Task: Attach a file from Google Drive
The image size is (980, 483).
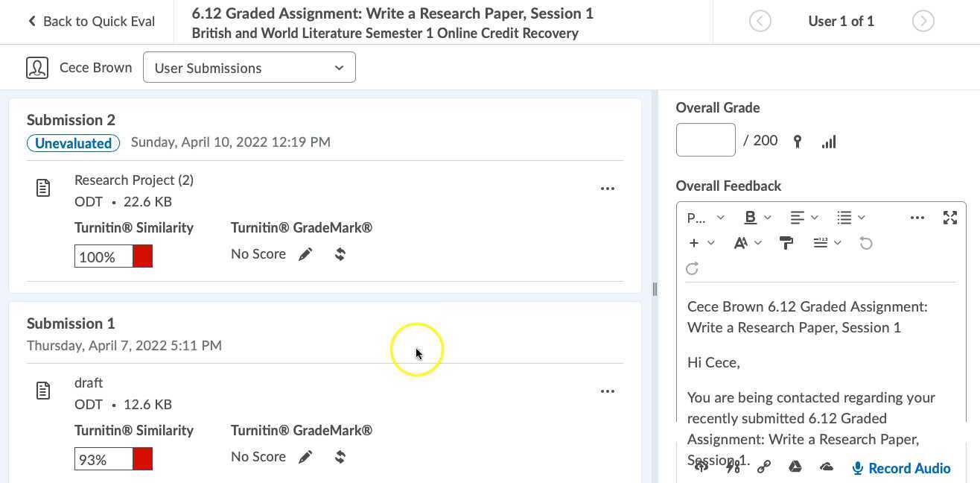Action: (x=795, y=467)
